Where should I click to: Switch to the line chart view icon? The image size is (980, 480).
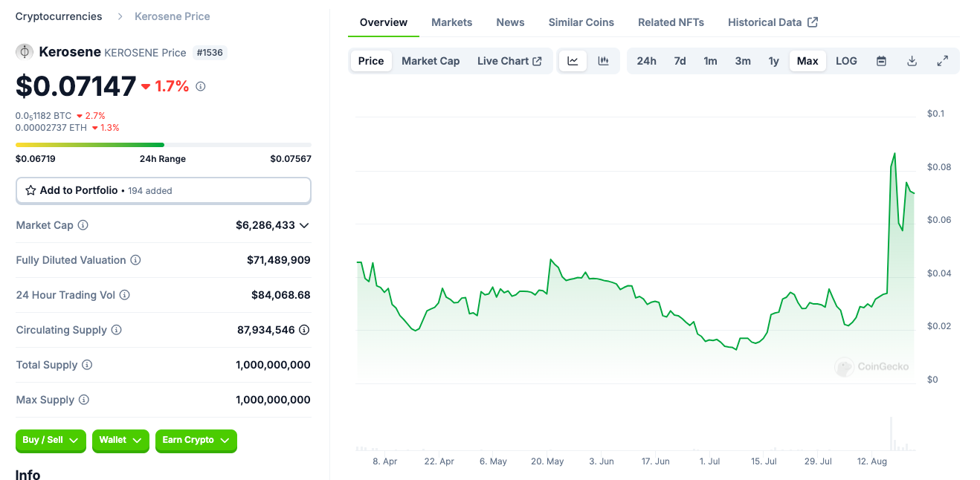pyautogui.click(x=573, y=61)
